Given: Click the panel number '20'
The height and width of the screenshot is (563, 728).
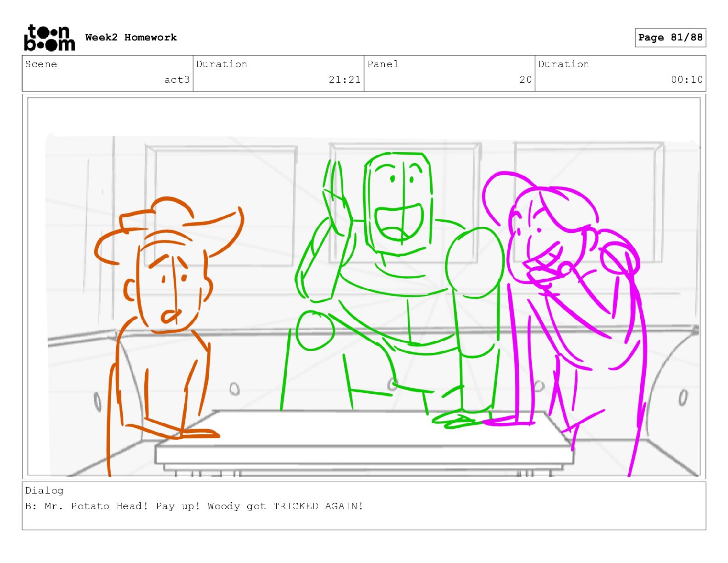Looking at the screenshot, I should [526, 80].
